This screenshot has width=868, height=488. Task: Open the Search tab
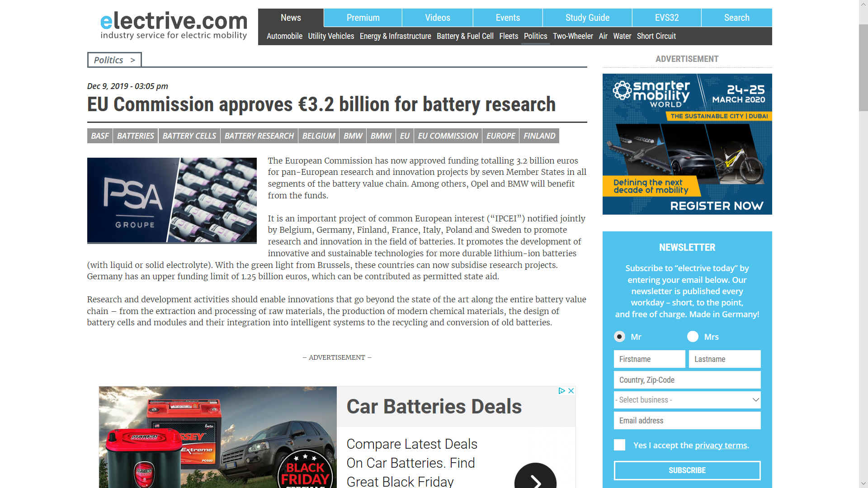coord(737,18)
